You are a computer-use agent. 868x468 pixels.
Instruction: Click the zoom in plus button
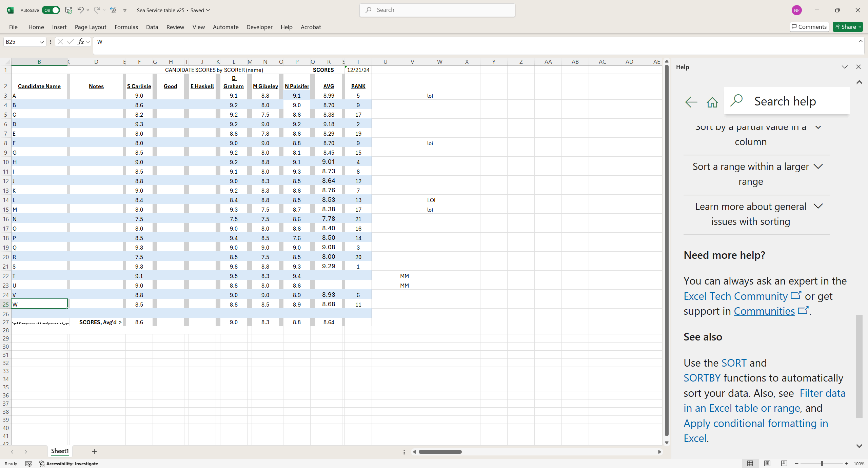[847, 464]
